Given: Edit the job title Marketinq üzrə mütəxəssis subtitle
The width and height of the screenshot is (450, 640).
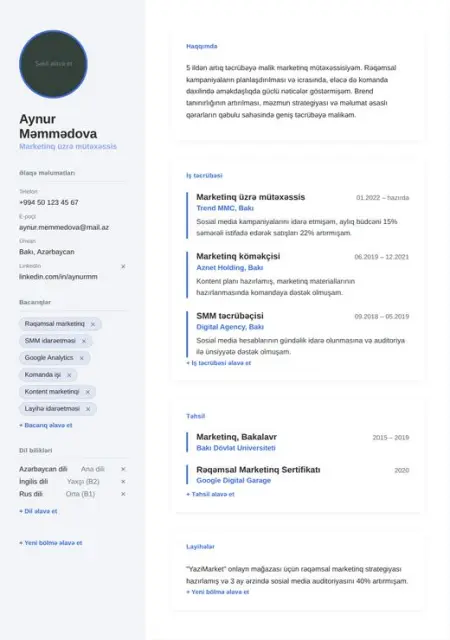Looking at the screenshot, I should point(68,146).
